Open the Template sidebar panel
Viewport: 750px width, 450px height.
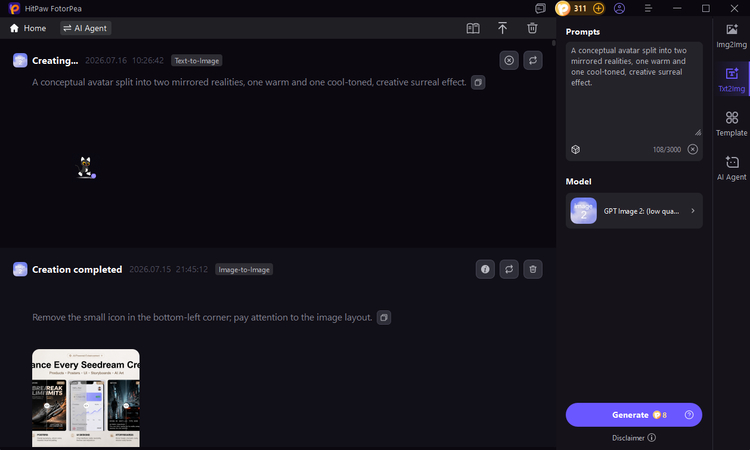(x=731, y=123)
